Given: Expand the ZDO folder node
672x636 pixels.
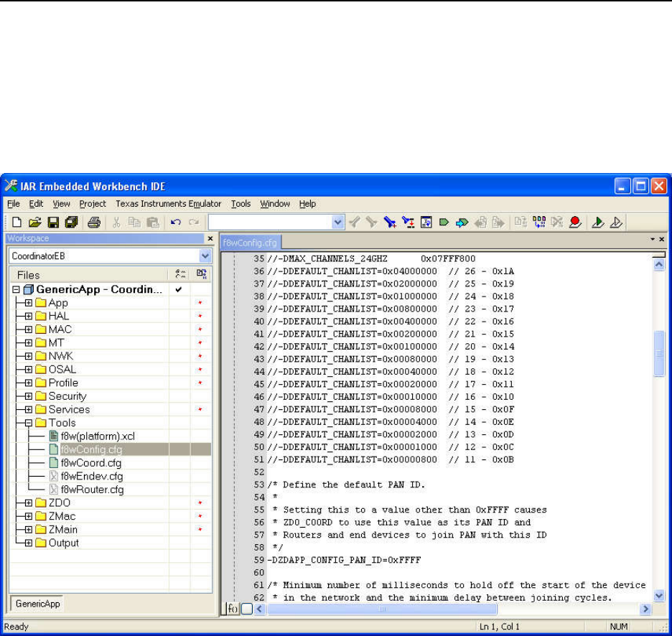Looking at the screenshot, I should coord(29,503).
